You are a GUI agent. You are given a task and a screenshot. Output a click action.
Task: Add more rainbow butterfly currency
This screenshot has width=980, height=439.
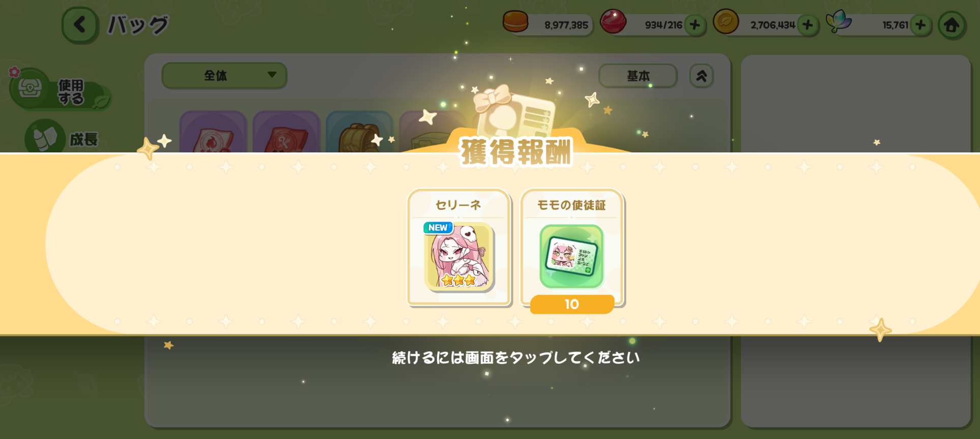pos(921,25)
